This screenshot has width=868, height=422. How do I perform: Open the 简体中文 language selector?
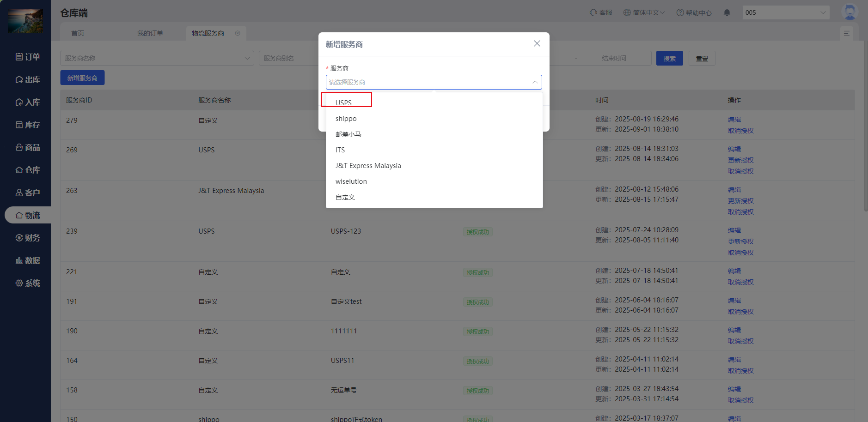[x=644, y=12]
